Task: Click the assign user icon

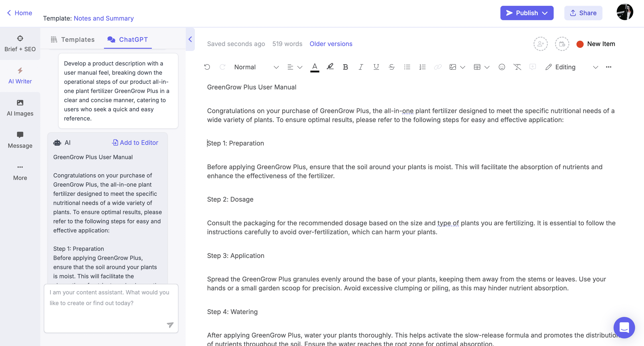Action: point(540,44)
